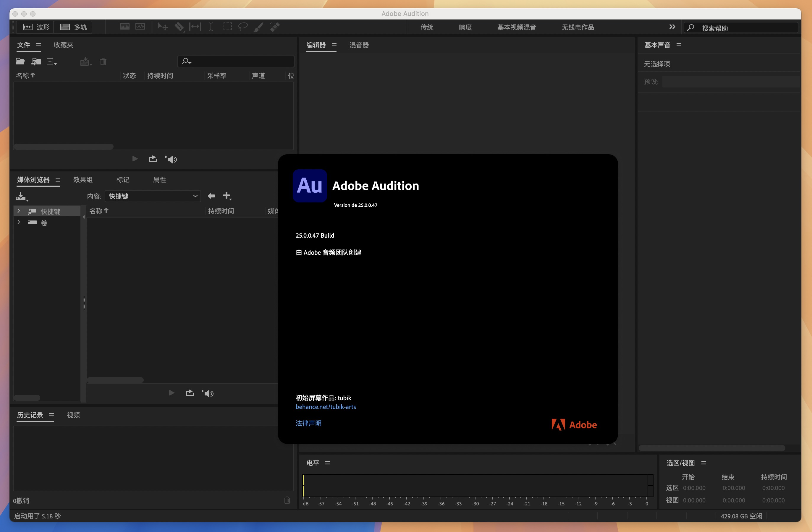Toggle loop playback in the 文件 panel
Screen dimensions: 812x532
(x=153, y=159)
